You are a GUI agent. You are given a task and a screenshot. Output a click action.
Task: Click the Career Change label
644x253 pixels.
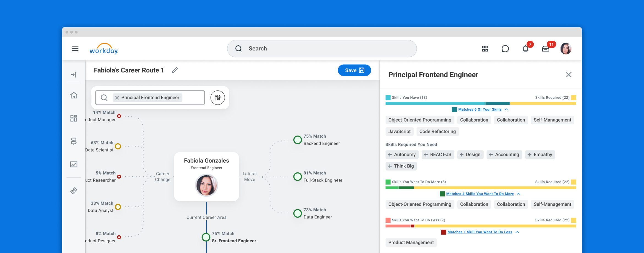tap(163, 177)
